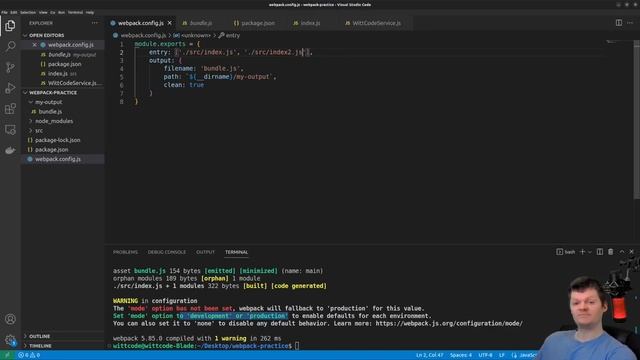Viewport: 640px width, 360px height.
Task: Open the Extensions view icon
Action: (x=10, y=109)
